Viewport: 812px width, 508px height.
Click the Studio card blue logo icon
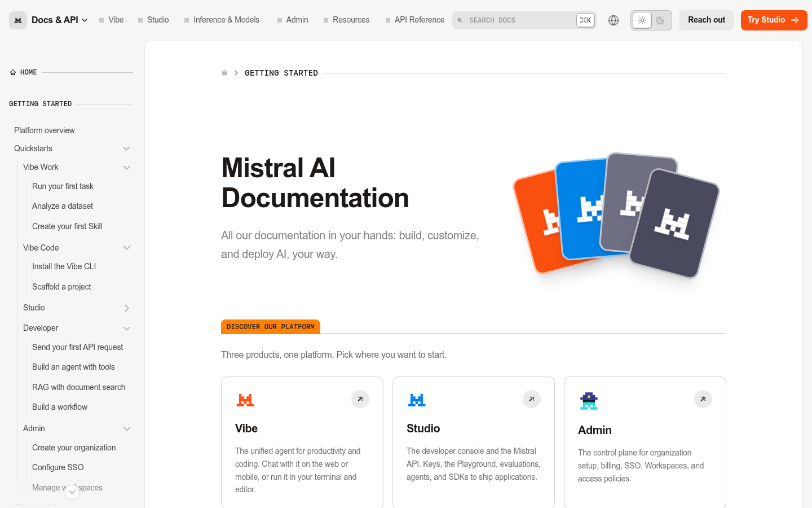pyautogui.click(x=417, y=400)
